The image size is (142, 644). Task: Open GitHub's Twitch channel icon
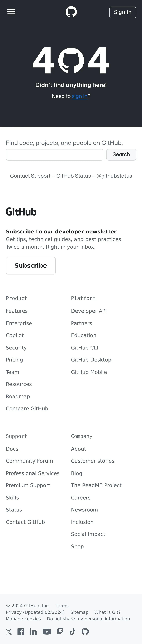click(60, 632)
